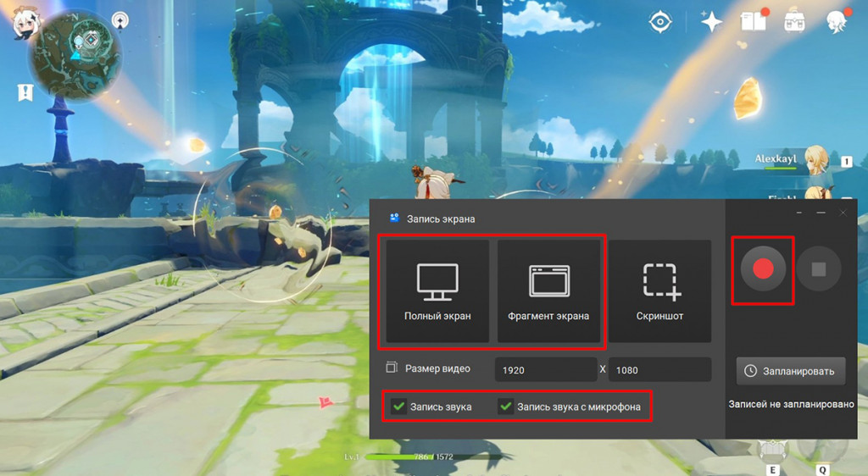Open the adventurer handbook book icon
Viewport: 868px width, 476px height.
754,21
